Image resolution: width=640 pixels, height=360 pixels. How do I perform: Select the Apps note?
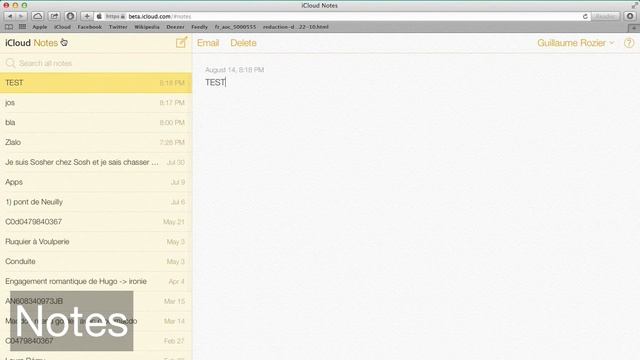96,182
